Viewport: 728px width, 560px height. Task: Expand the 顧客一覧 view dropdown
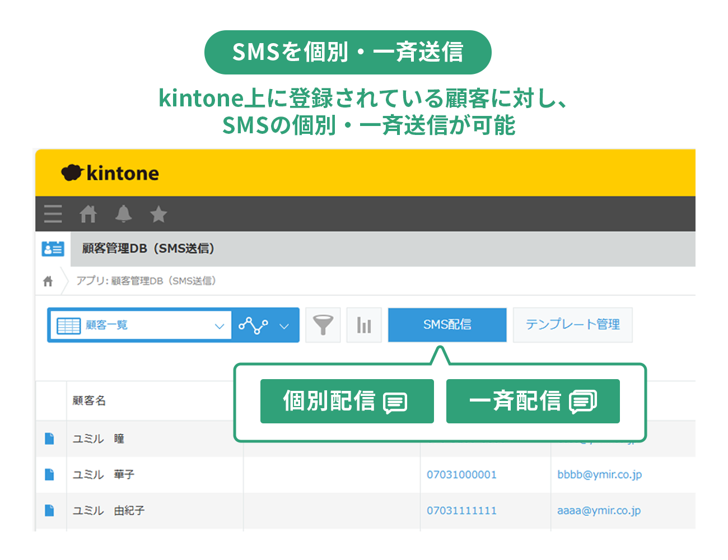pyautogui.click(x=220, y=325)
